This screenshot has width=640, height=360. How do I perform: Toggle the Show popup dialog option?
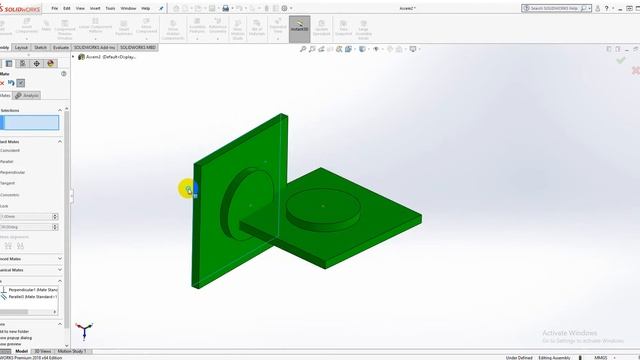coord(16,338)
